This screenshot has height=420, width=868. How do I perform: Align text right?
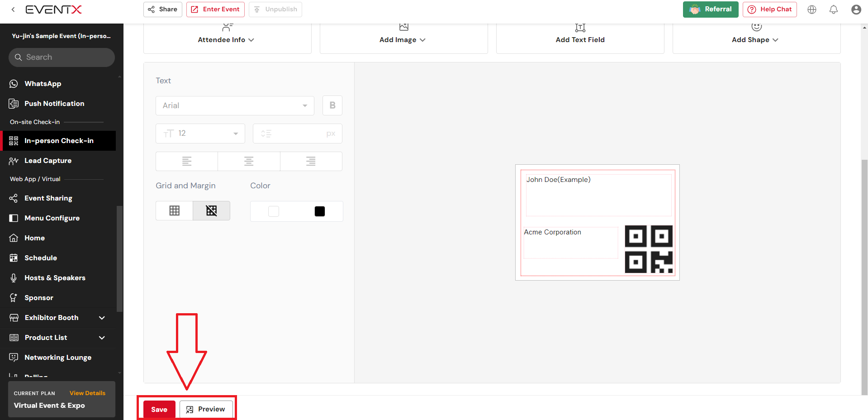[x=311, y=161]
